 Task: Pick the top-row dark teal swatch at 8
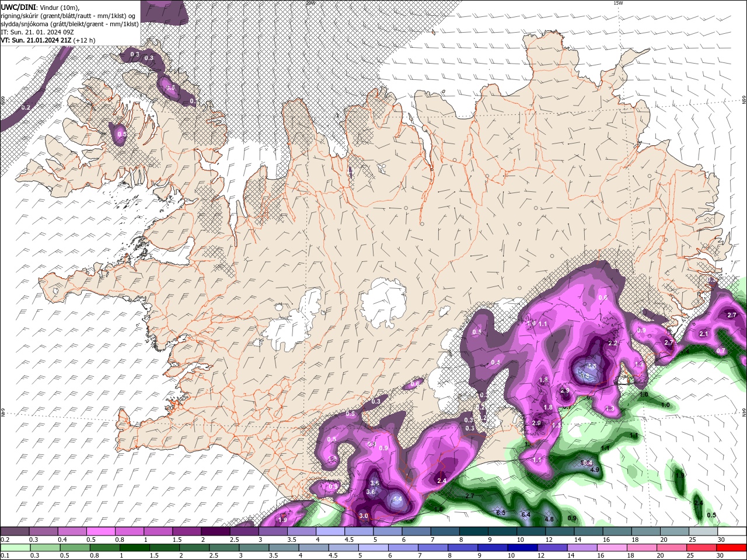pos(474,531)
